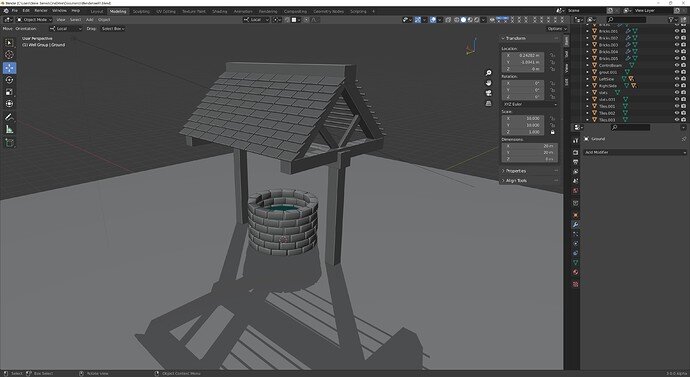Screen dimensions: 690x377
Task: Toggle lock on Location X
Action: [x=553, y=55]
